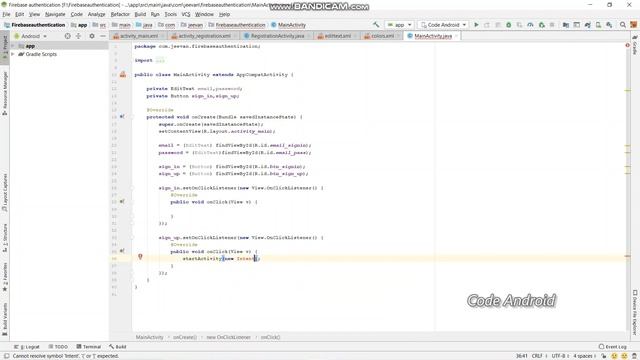The height and width of the screenshot is (360, 640).
Task: Run the app with green play button
Action: (476, 25)
